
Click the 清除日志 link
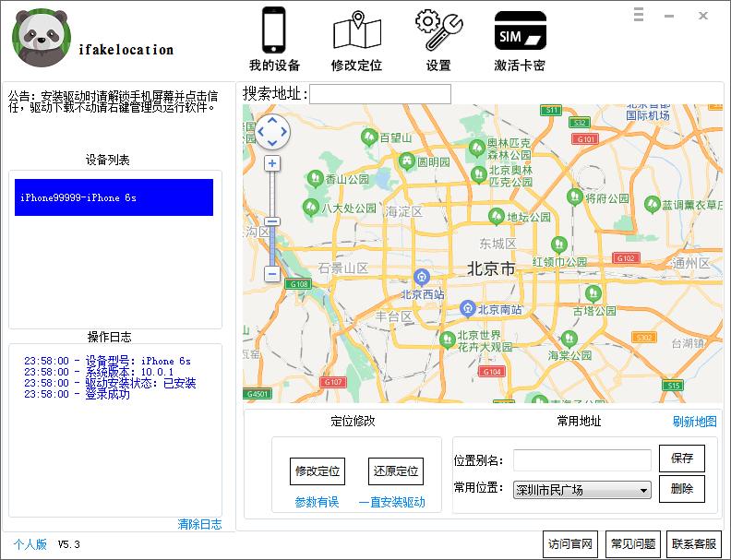point(199,524)
